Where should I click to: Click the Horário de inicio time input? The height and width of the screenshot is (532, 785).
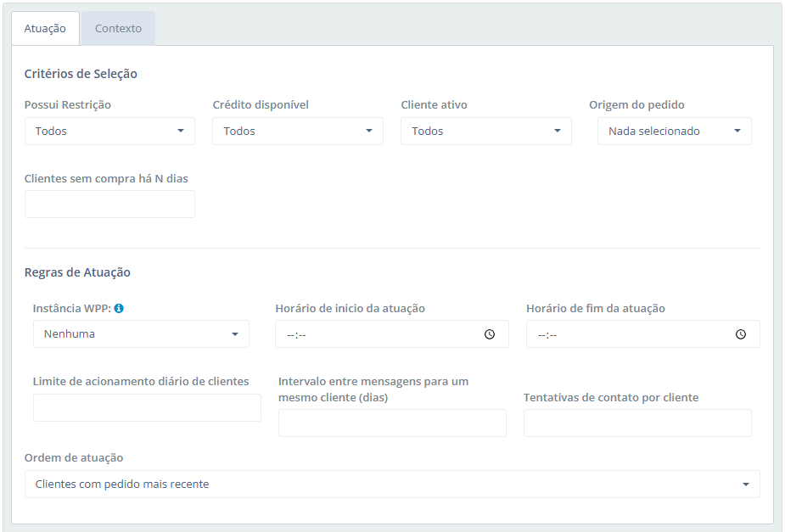click(382, 334)
